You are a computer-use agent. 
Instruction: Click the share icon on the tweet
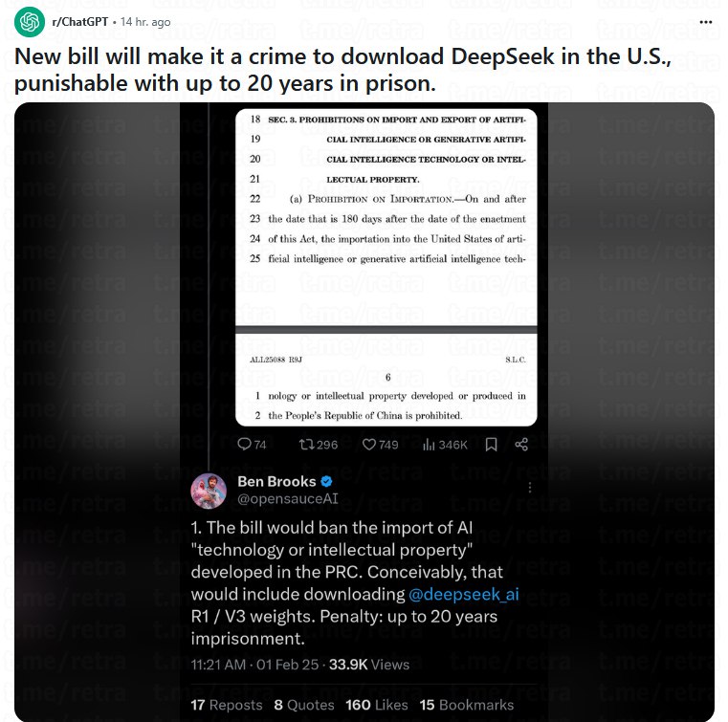521,445
